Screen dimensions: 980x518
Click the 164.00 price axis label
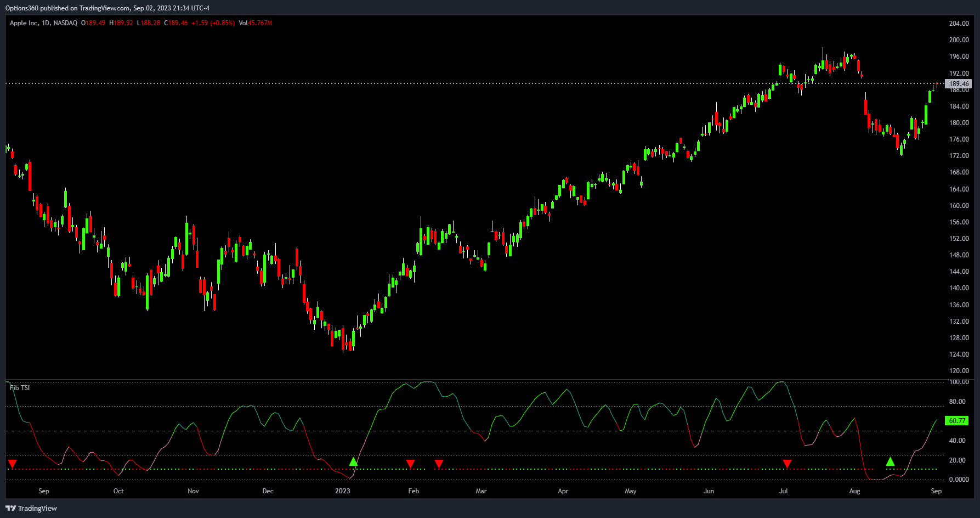tap(959, 189)
